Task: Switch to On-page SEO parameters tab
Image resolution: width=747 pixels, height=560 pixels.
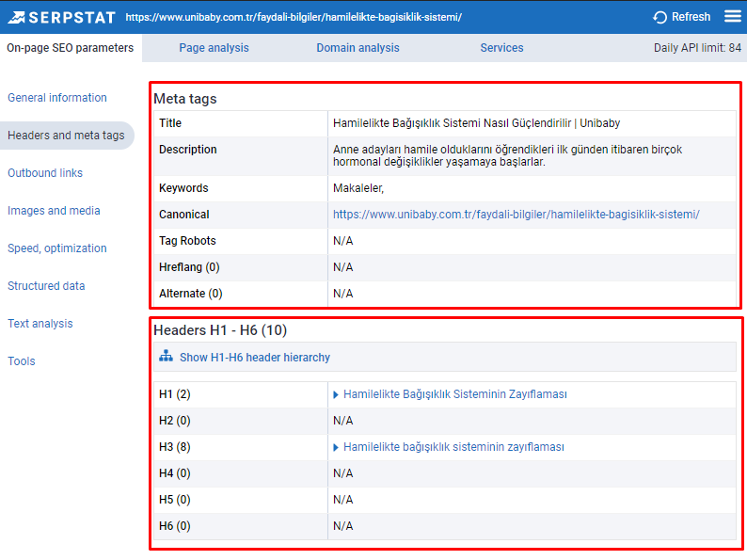Action: [x=70, y=48]
